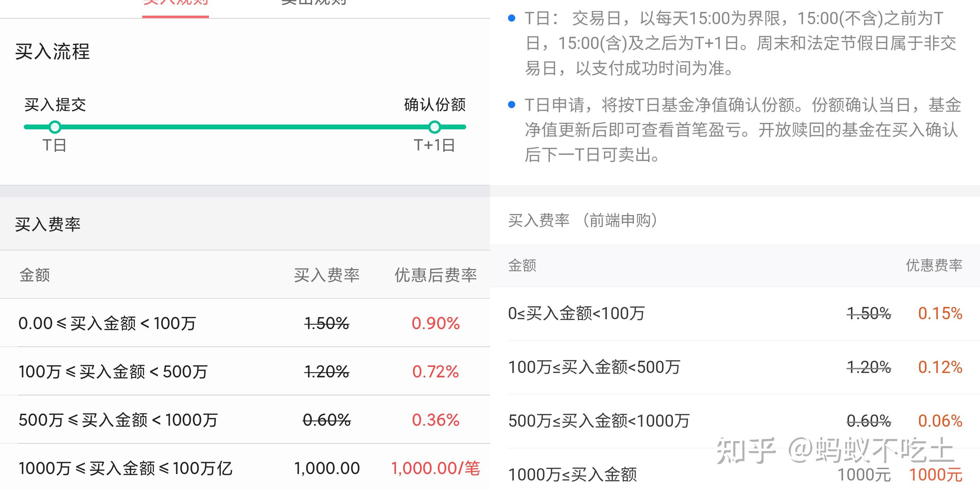Click the T日 node on the buy timeline

(54, 128)
